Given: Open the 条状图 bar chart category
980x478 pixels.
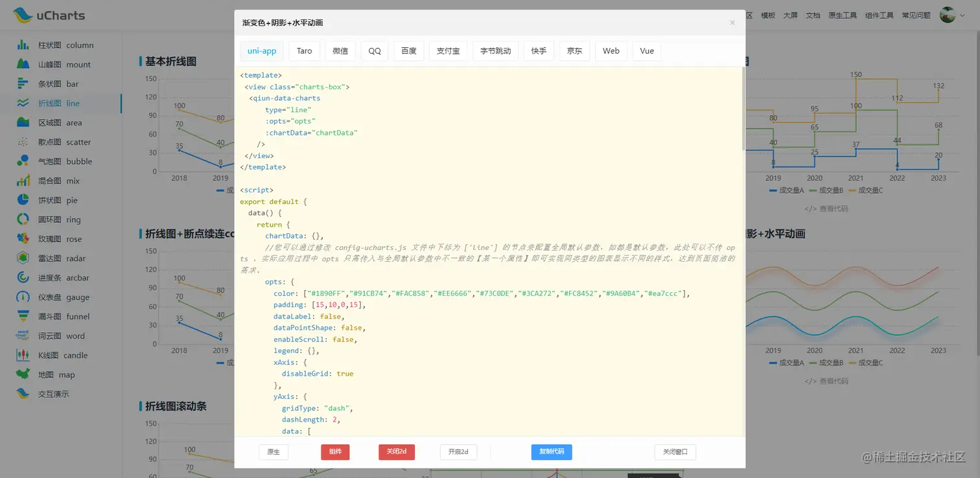Looking at the screenshot, I should (61, 84).
